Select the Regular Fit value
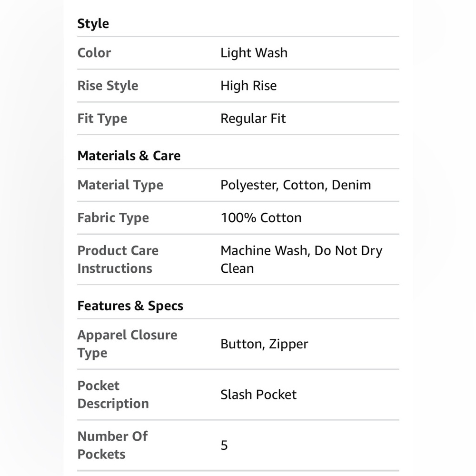 [253, 119]
